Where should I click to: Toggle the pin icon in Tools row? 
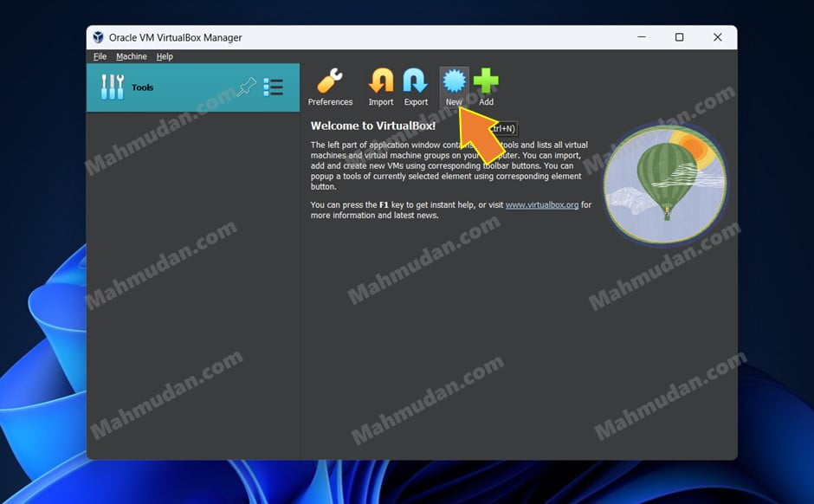click(247, 87)
